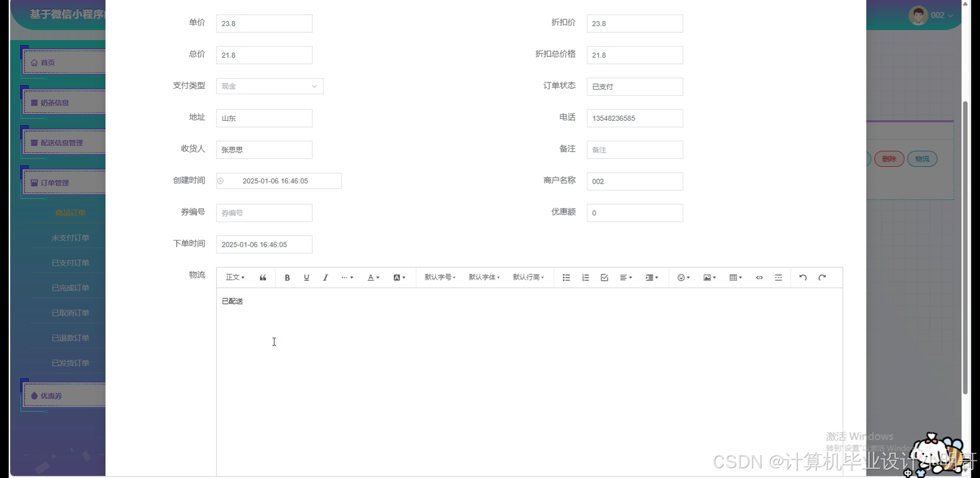Viewport: 980px width, 478px height.
Task: Toggle italic formatting in the editor
Action: [325, 277]
